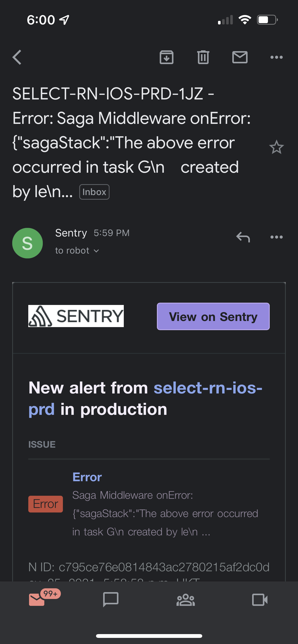
Task: Reply to the Sentry message
Action: (243, 237)
